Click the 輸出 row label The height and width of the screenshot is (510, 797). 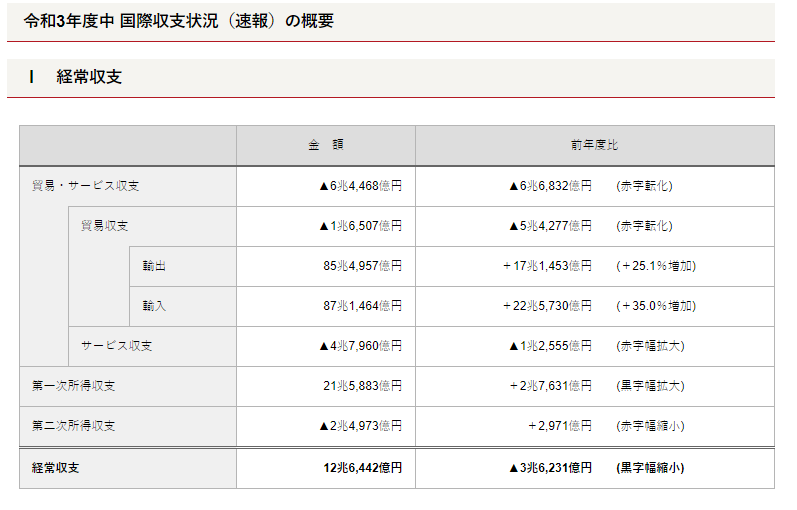154,266
